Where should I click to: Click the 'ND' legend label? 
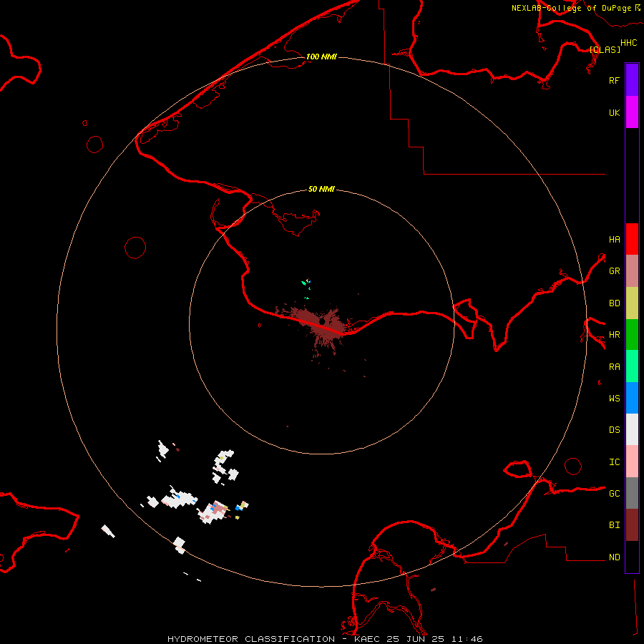click(x=615, y=557)
